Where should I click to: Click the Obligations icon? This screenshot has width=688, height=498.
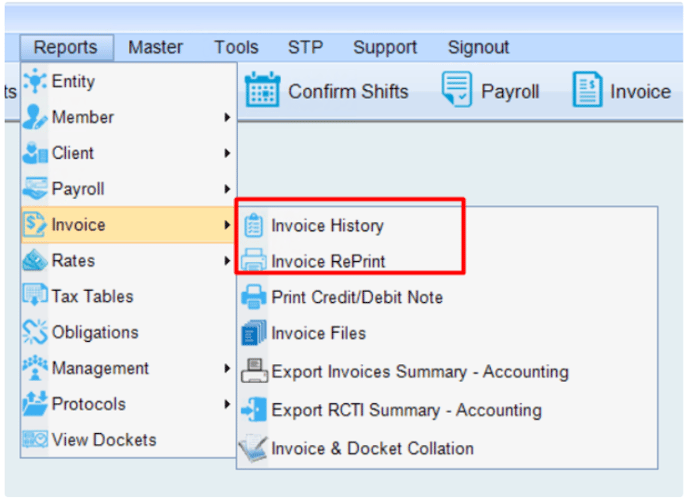tap(35, 332)
